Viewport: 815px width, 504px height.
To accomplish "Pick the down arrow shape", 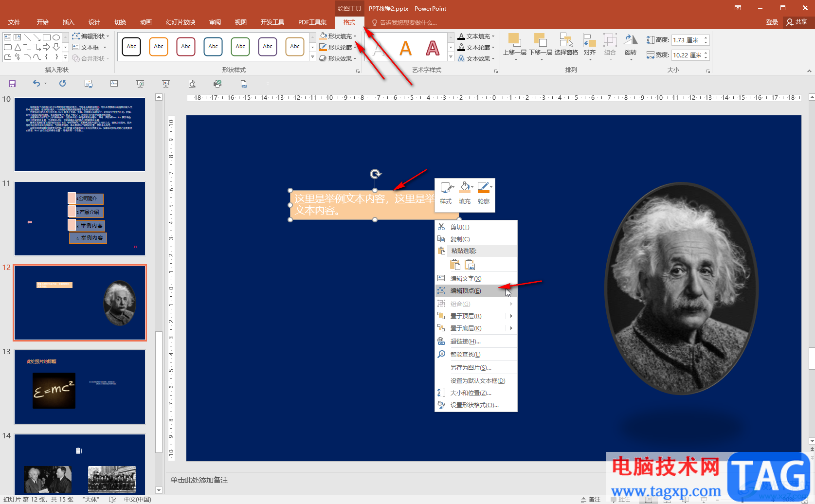I will point(56,47).
